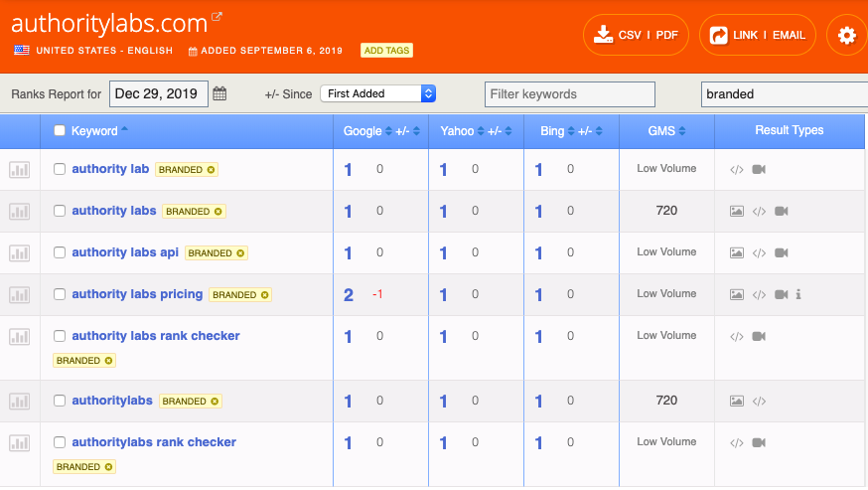Remove BRANDED tag from authority labs

[218, 211]
